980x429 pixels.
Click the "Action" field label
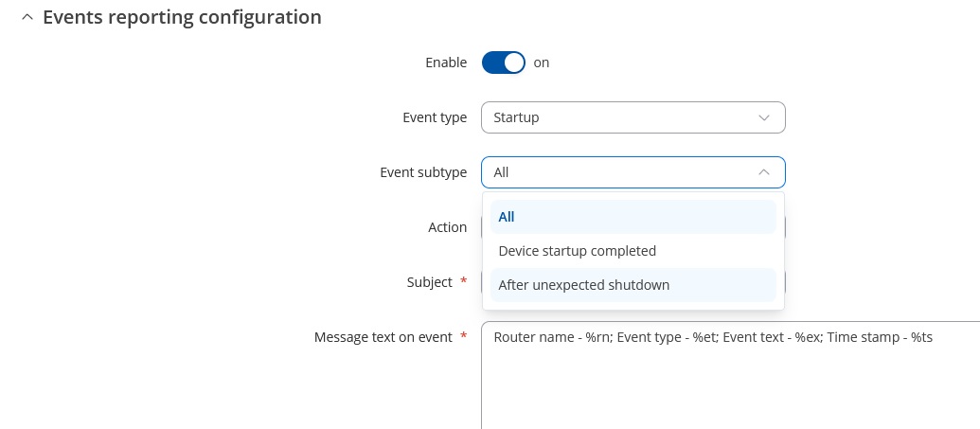tap(448, 227)
